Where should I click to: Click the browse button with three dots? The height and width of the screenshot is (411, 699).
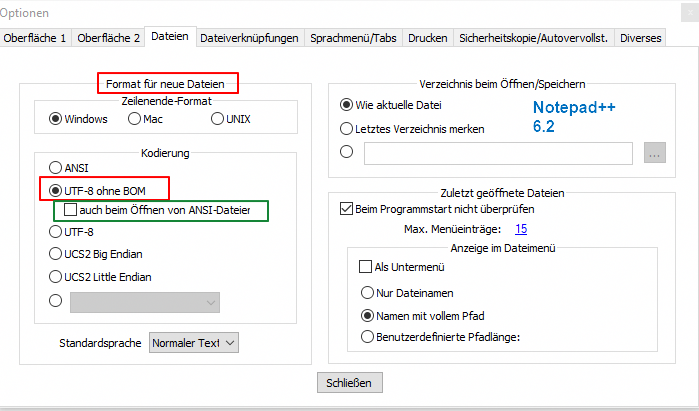click(x=655, y=153)
